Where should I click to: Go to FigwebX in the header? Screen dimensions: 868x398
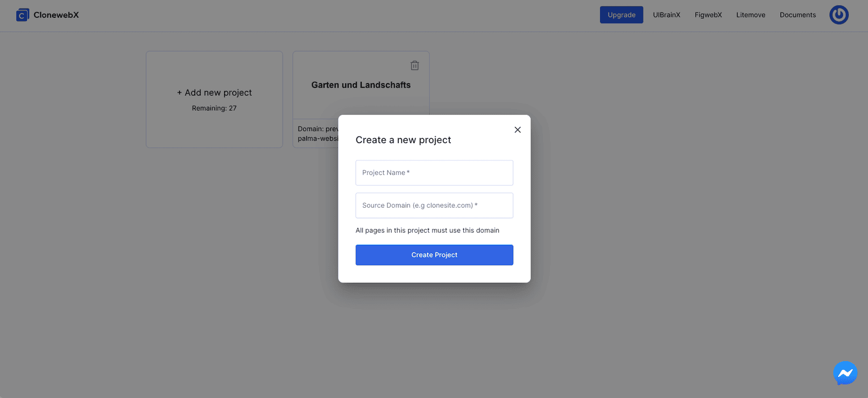(x=708, y=15)
